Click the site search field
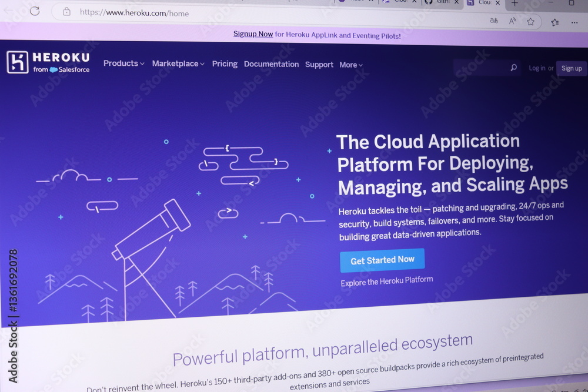588x392 pixels. (486, 68)
